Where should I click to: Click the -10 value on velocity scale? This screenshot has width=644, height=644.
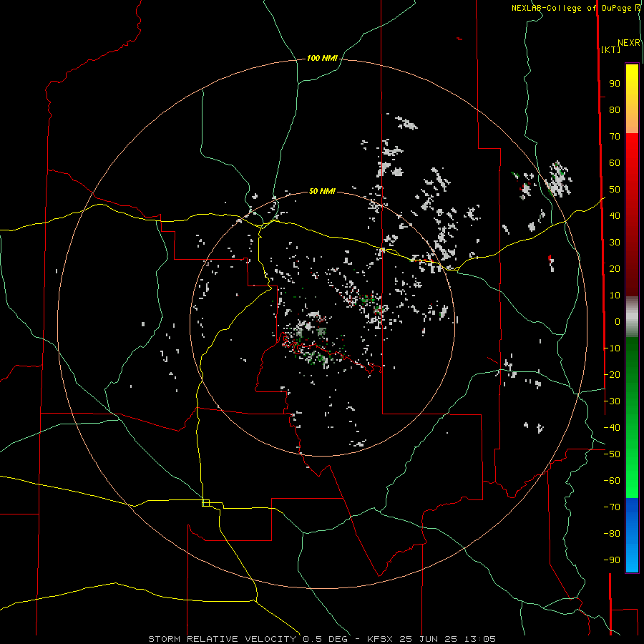click(612, 348)
